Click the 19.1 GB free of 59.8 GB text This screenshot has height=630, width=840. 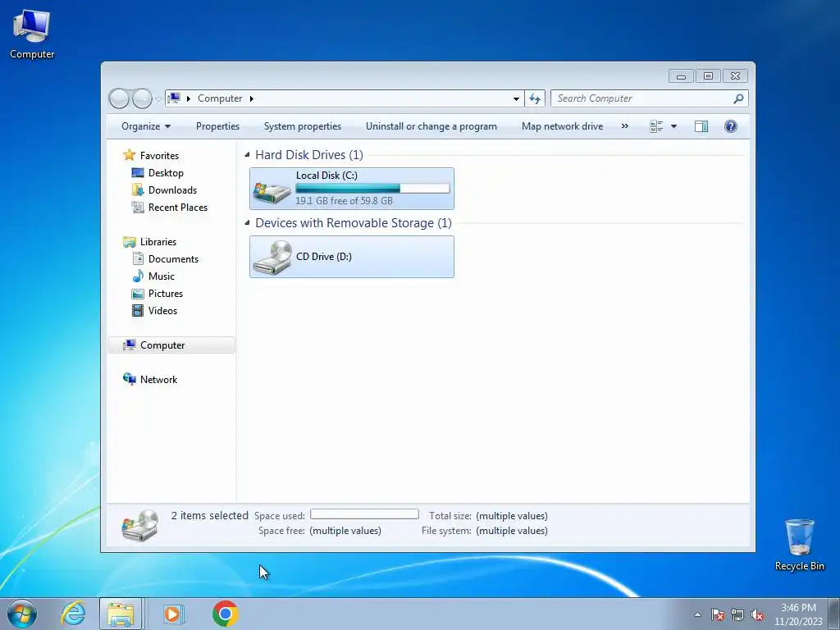click(x=344, y=201)
